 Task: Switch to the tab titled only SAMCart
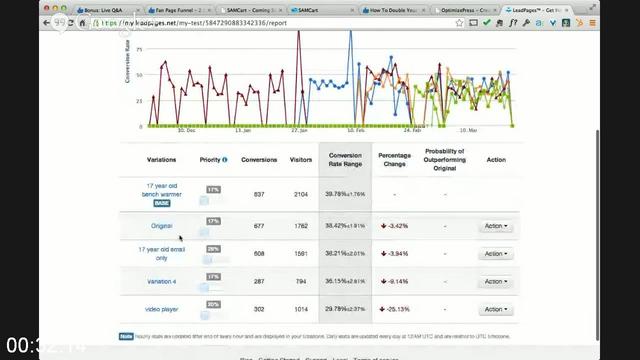[x=321, y=10]
